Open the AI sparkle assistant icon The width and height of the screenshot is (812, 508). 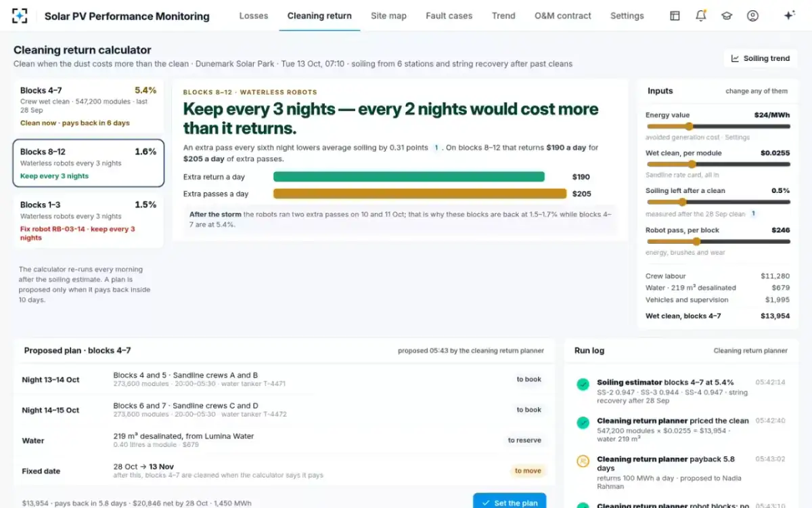click(x=789, y=16)
